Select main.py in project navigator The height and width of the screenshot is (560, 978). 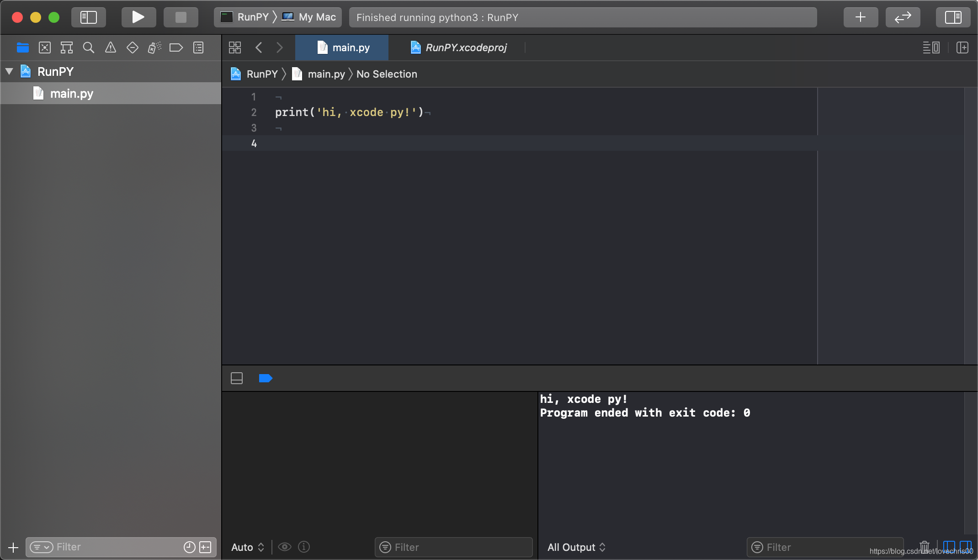click(x=111, y=93)
